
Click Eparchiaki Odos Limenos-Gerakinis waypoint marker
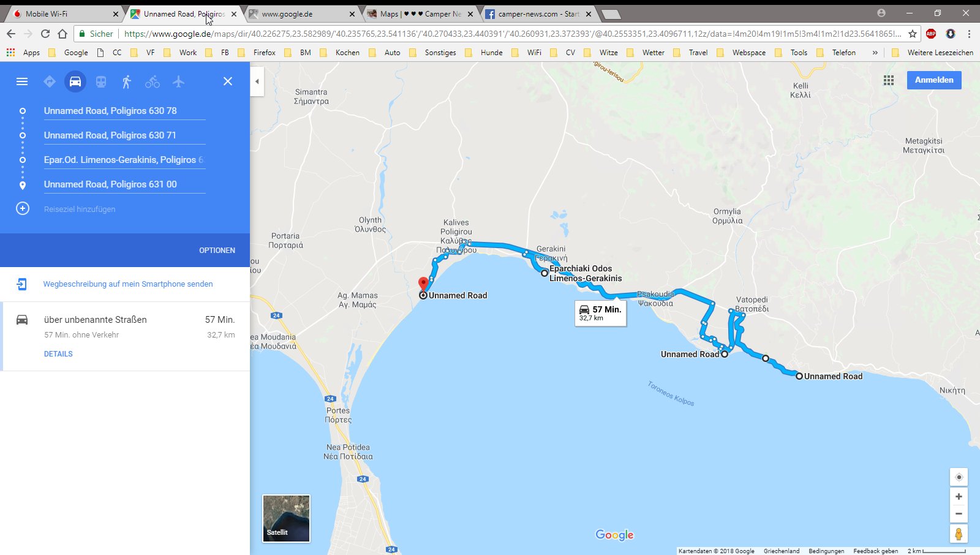(545, 273)
